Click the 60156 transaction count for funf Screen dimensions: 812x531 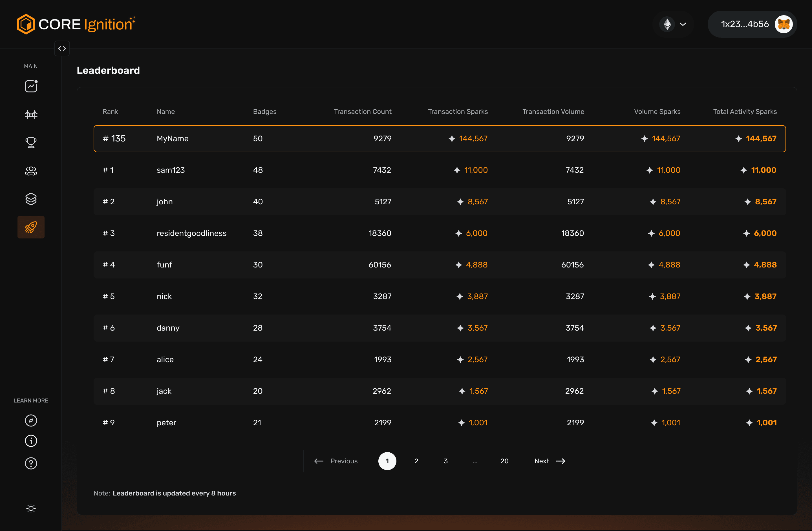coord(380,265)
